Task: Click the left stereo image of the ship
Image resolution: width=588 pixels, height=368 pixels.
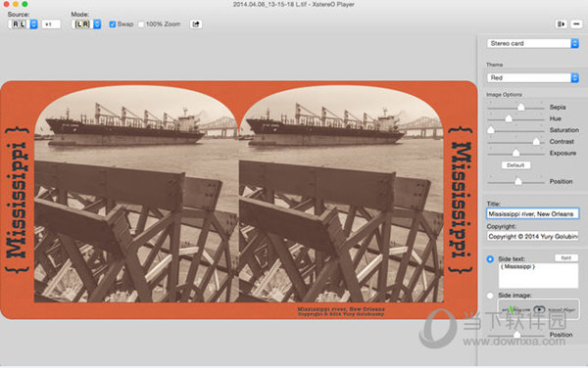Action: pyautogui.click(x=136, y=194)
